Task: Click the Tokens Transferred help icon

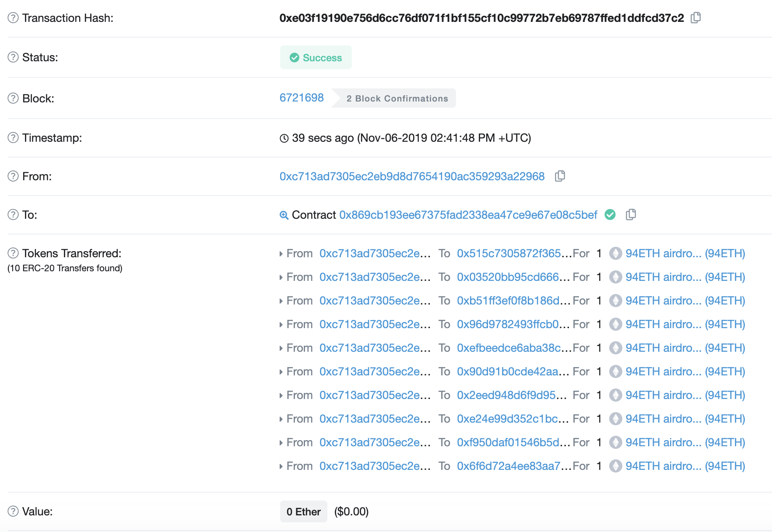Action: coord(13,253)
